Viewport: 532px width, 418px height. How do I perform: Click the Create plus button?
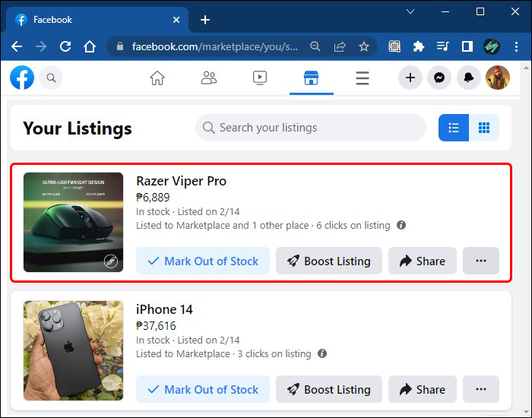coord(410,78)
